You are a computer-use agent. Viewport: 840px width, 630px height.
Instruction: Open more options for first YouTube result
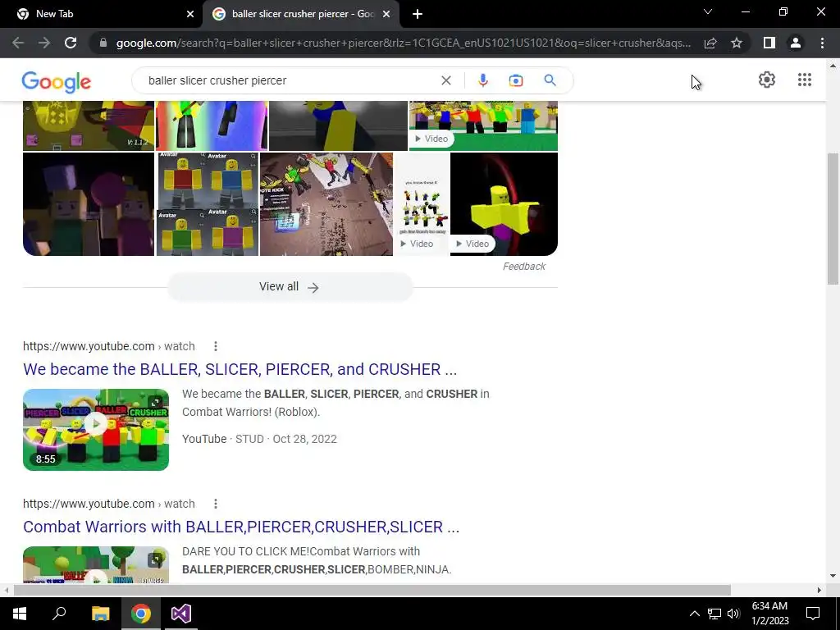(216, 347)
